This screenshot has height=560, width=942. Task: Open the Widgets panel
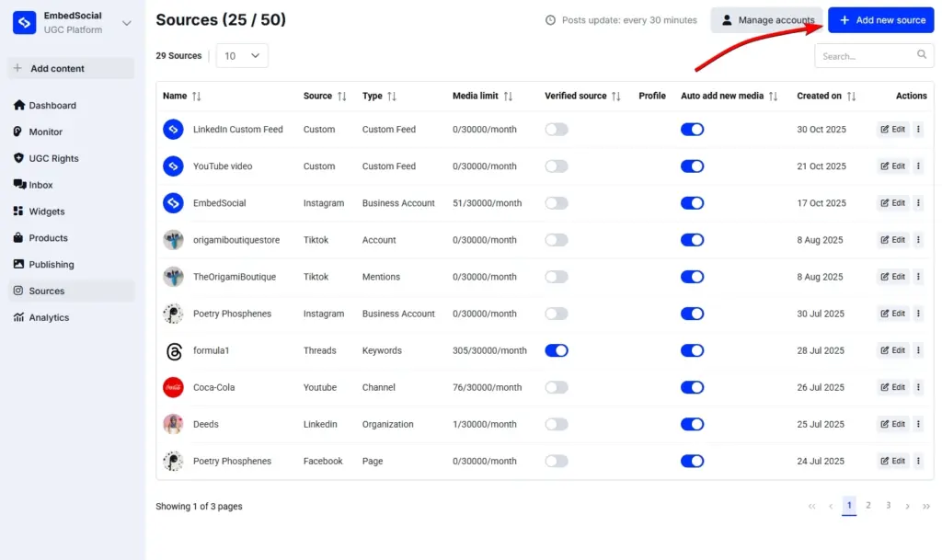49,211
